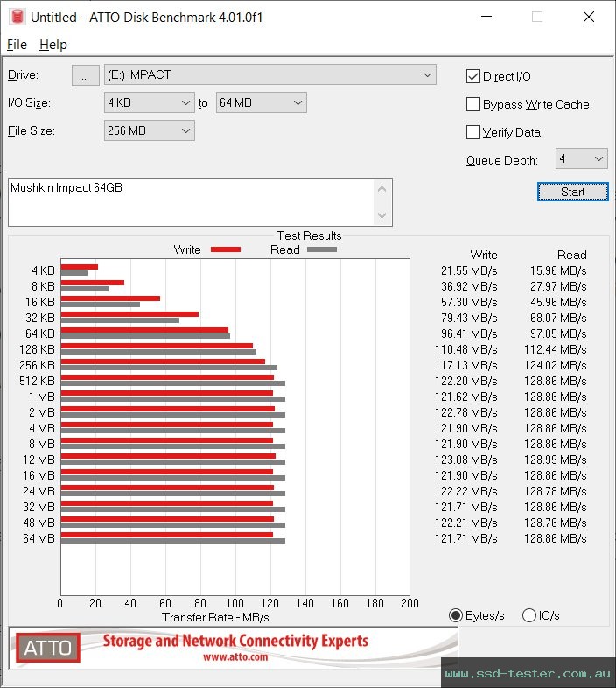Open the 64 MB maximum I/O size dropdown
616x688 pixels.
pyautogui.click(x=261, y=102)
